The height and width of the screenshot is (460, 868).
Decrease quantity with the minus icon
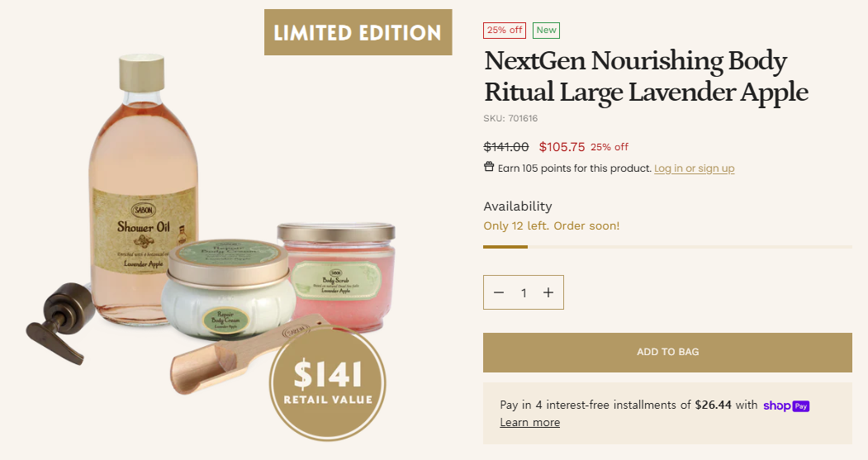(x=499, y=292)
